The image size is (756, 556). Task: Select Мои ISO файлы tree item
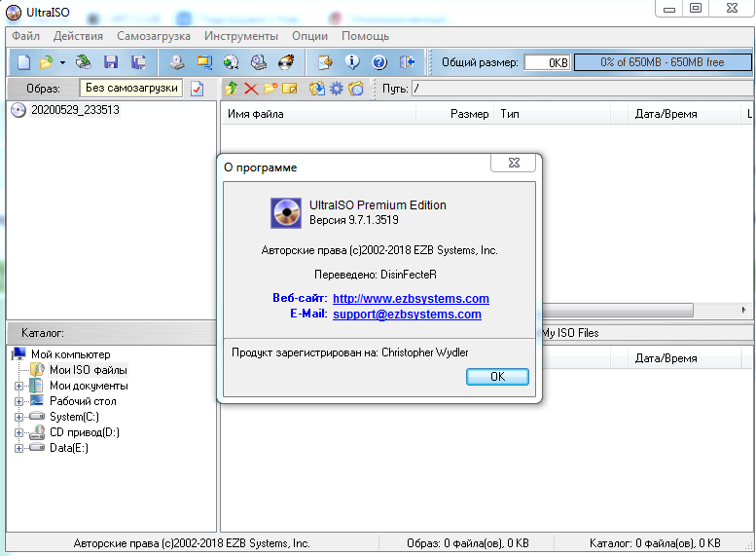coord(89,370)
